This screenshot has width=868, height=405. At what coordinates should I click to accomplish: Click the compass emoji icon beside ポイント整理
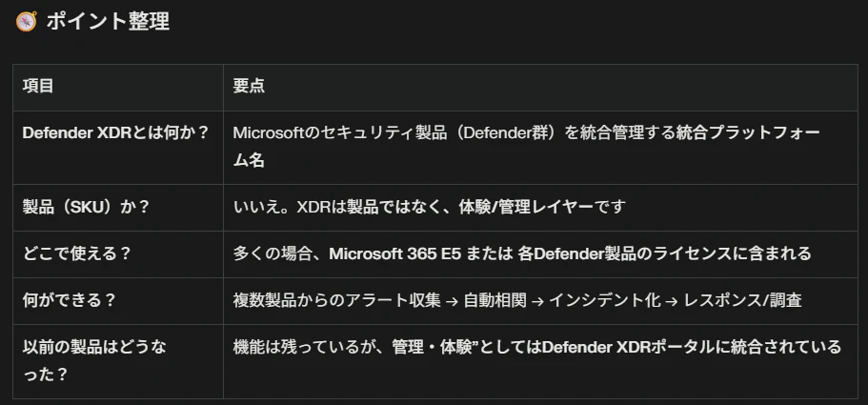pyautogui.click(x=26, y=21)
